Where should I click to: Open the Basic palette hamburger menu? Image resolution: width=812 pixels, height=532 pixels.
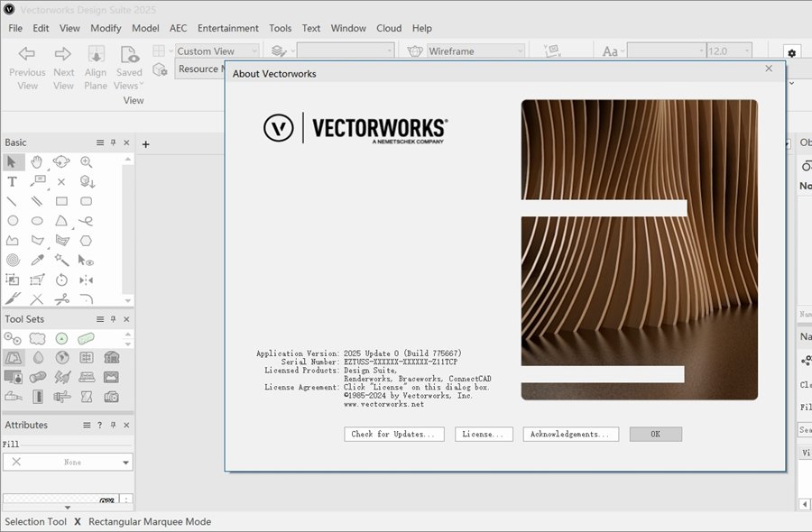pos(100,142)
